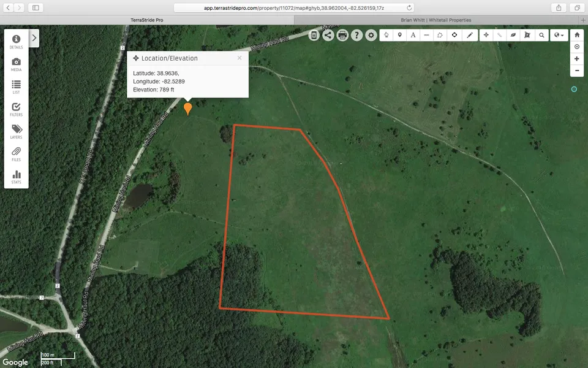
Task: Print the map with printer icon
Action: [342, 35]
